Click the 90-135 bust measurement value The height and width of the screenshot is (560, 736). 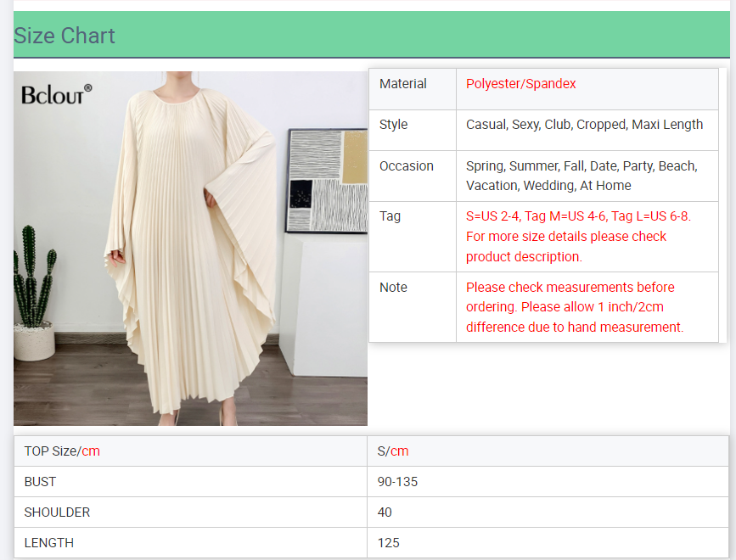point(397,482)
